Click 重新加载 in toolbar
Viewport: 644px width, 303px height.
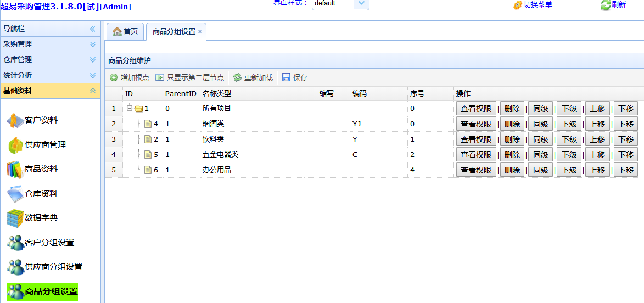(x=253, y=77)
